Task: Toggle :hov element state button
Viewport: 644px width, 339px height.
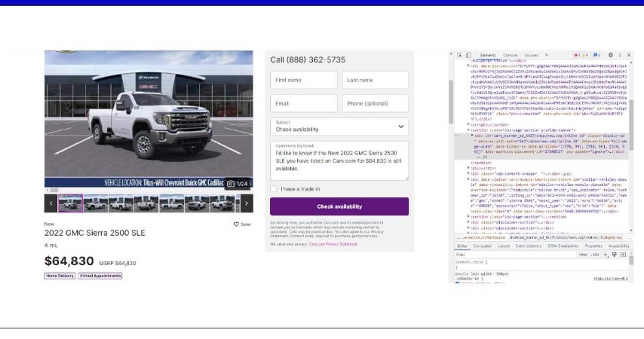Action: coord(583,255)
